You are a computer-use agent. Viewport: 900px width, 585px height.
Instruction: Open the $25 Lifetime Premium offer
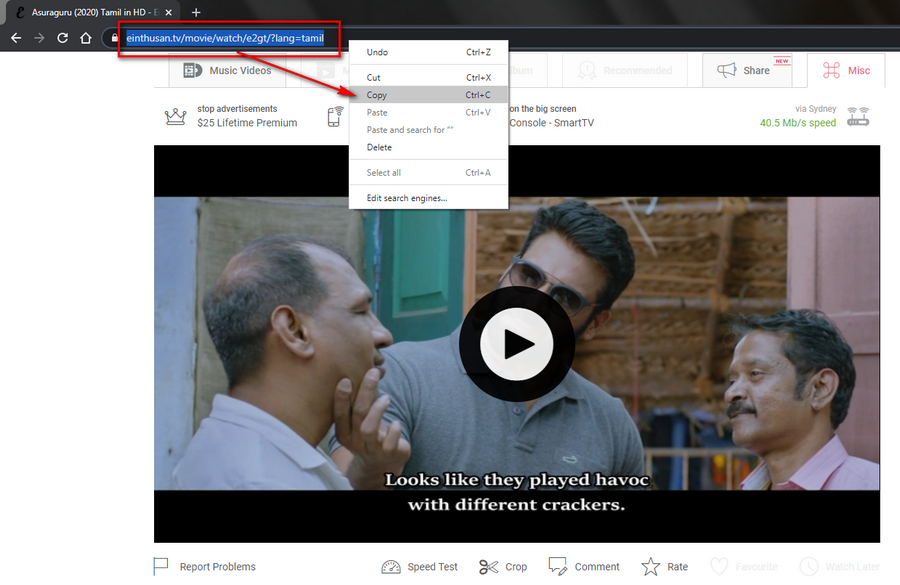tap(247, 123)
